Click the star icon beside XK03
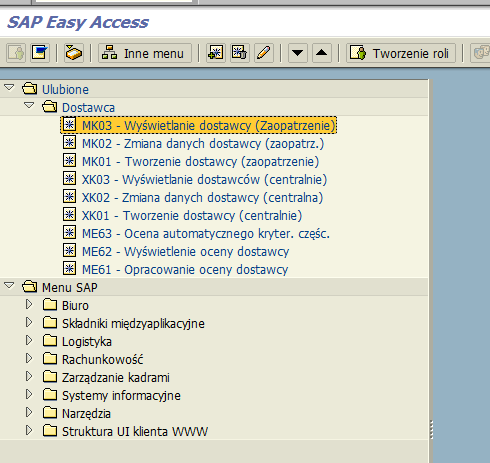The image size is (490, 463). tap(69, 179)
